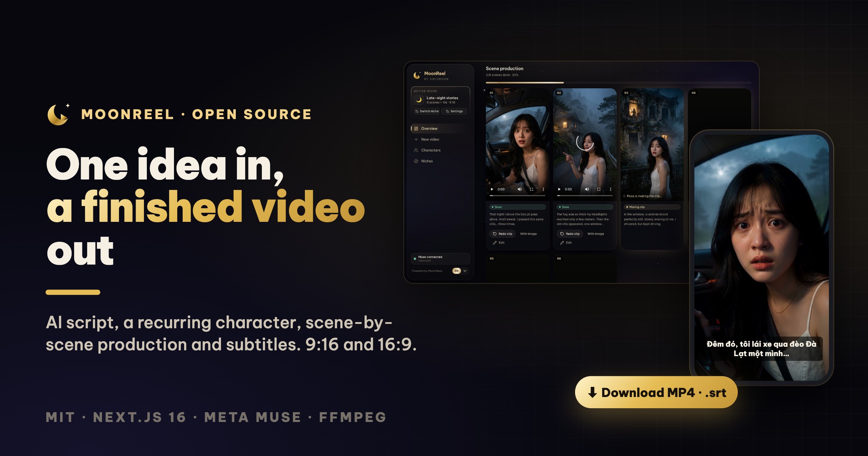Image resolution: width=868 pixels, height=456 pixels.
Task: Click the Done badge on scene 02
Action: click(x=585, y=207)
